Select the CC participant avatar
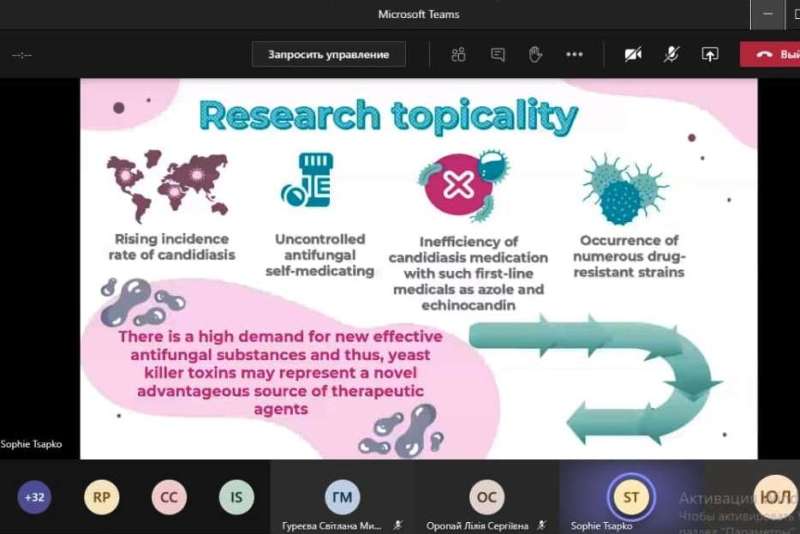Viewport: 800px width, 534px height. tap(169, 497)
